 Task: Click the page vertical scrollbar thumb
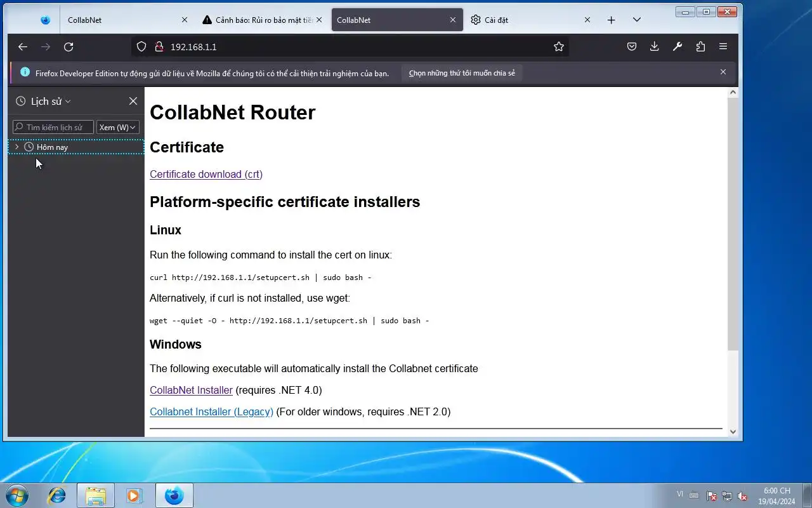(x=733, y=224)
